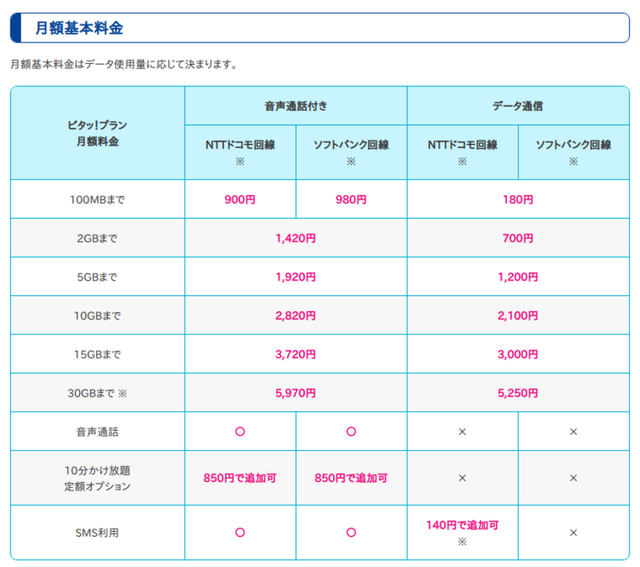The width and height of the screenshot is (640, 567).
Task: Click the × mark in 10分かけ放題 row, data NTTドコモ column
Action: tap(462, 478)
